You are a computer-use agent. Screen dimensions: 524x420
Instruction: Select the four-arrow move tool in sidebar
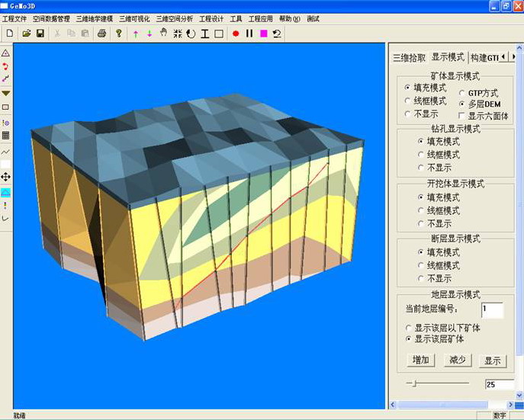[6, 177]
